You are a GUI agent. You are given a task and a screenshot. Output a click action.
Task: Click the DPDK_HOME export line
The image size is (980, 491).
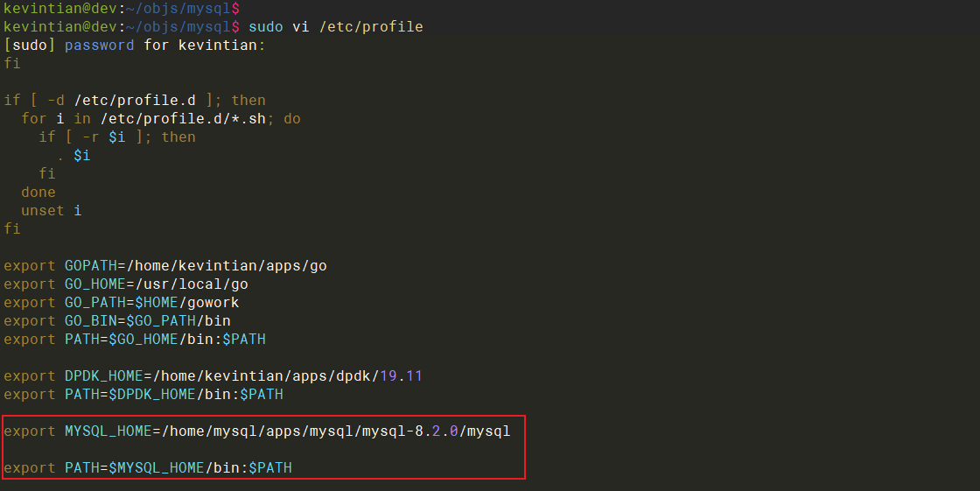(213, 376)
